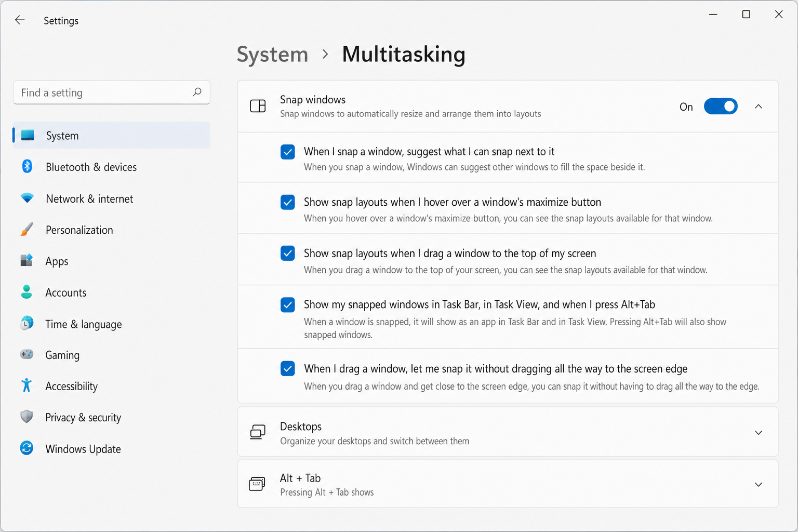Uncheck show snapped windows in Task Bar
798x532 pixels.
(x=288, y=304)
